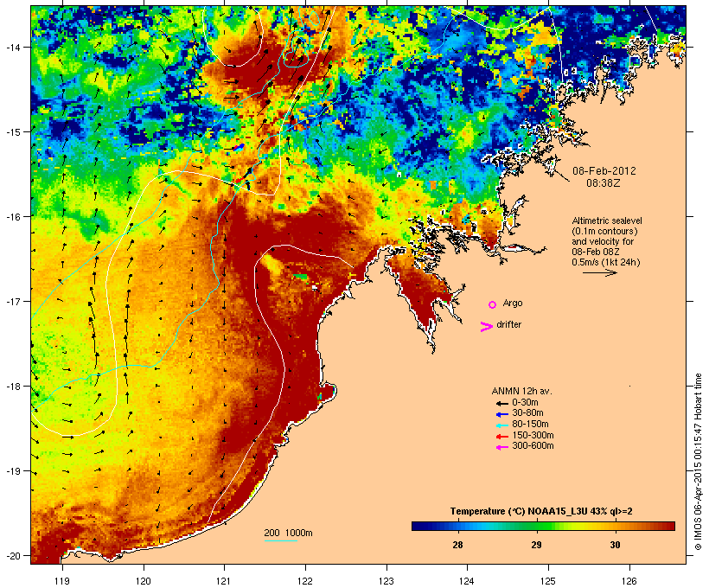Click the time label 08:38Z
709x588 pixels.
604,183
